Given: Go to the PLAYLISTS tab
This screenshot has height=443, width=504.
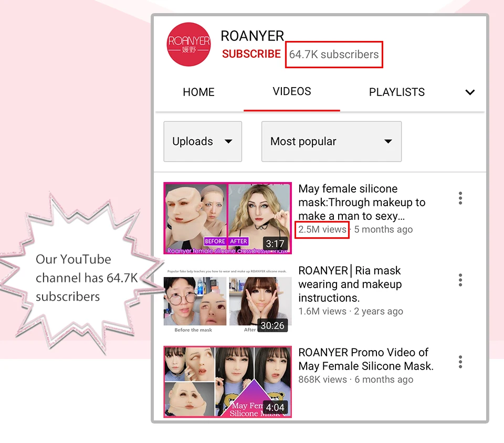Looking at the screenshot, I should pyautogui.click(x=397, y=92).
